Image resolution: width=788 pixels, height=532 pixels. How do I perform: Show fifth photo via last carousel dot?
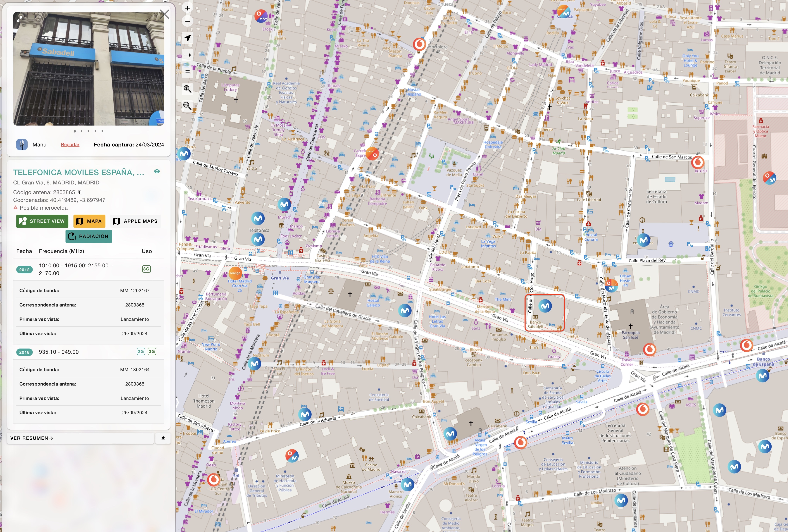[x=102, y=131]
